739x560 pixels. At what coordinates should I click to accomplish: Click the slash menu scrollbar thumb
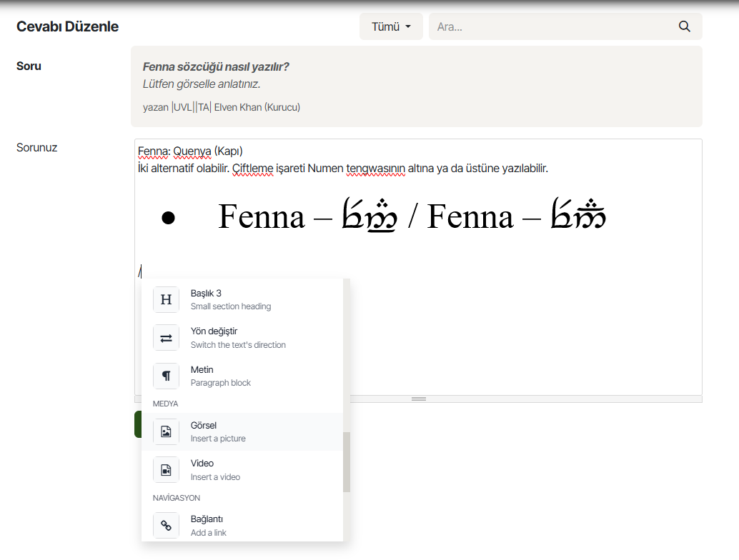pyautogui.click(x=347, y=462)
